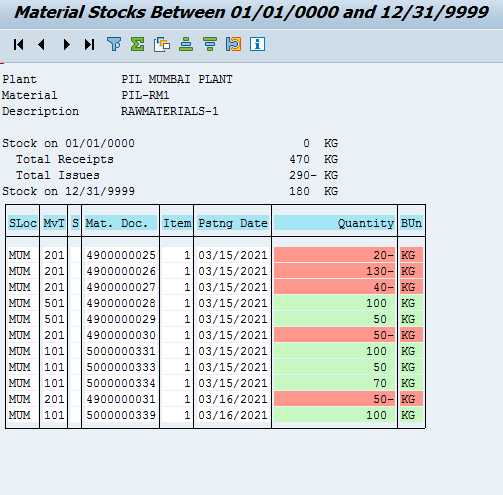Open material document 4900000025
The width and height of the screenshot is (503, 495).
[x=121, y=255]
